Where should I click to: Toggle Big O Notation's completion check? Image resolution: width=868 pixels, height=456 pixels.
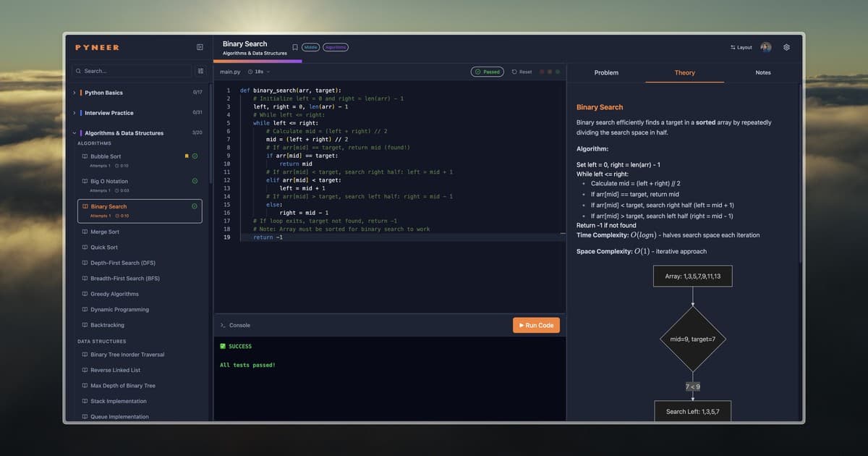[x=195, y=181]
